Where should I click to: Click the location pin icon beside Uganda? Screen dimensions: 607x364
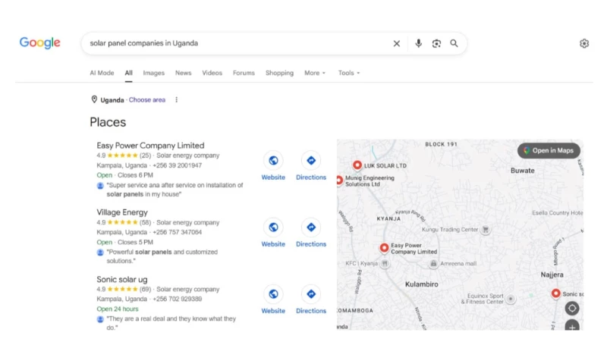(94, 99)
